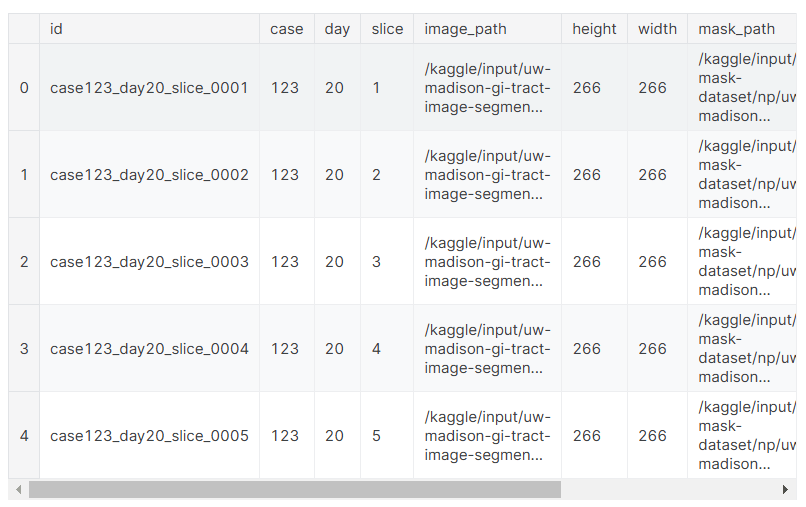The width and height of the screenshot is (806, 507).
Task: Click cell case123_day20_slice_0004
Action: click(x=149, y=349)
